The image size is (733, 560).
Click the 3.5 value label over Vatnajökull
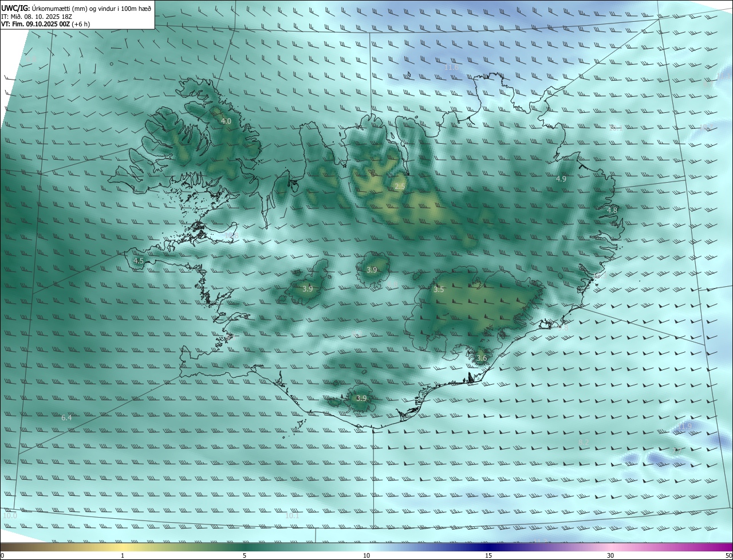point(439,290)
